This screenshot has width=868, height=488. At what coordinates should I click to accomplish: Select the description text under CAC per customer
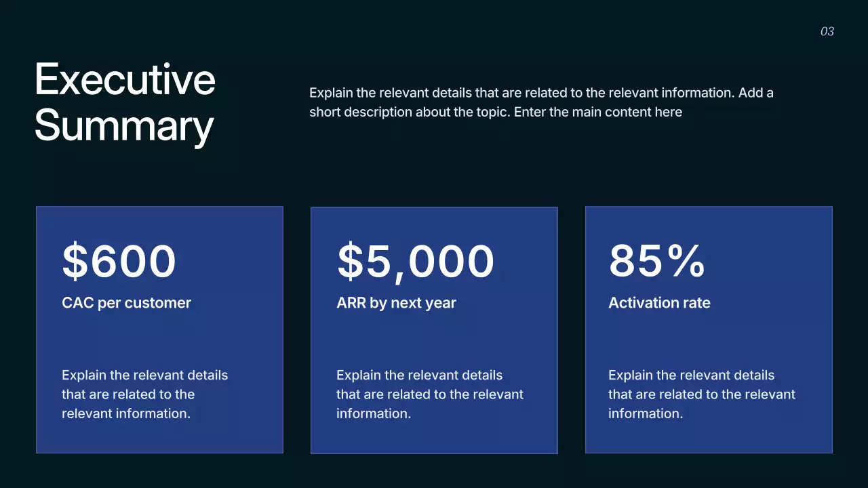click(x=144, y=394)
